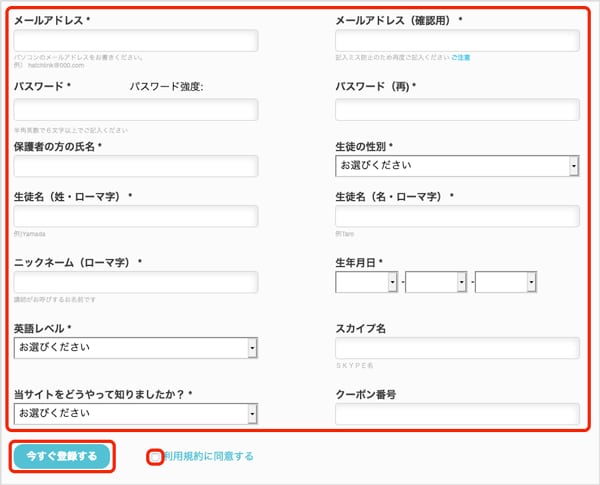Open the birth year dropdown under 生年月日
The height and width of the screenshot is (485, 600).
pyautogui.click(x=367, y=282)
